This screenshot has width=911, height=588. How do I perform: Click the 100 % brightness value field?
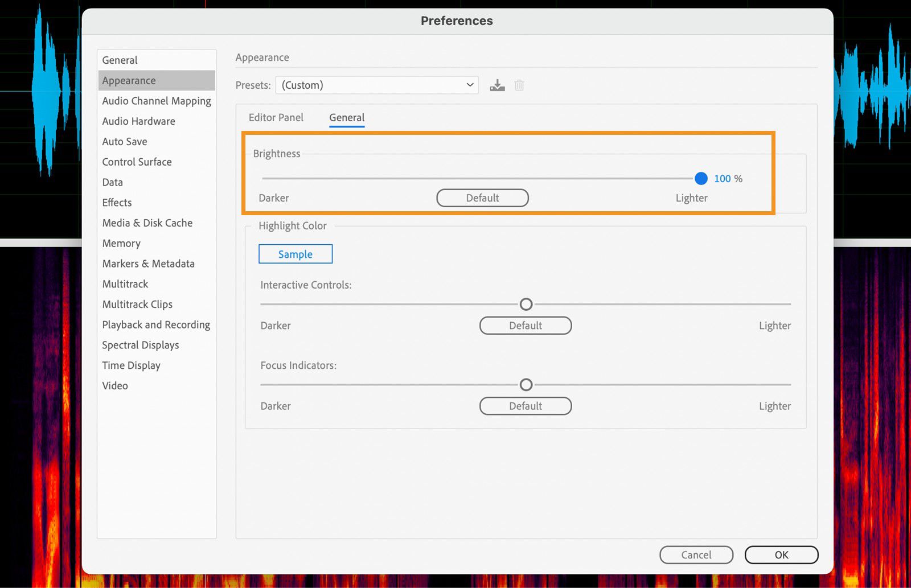click(722, 179)
